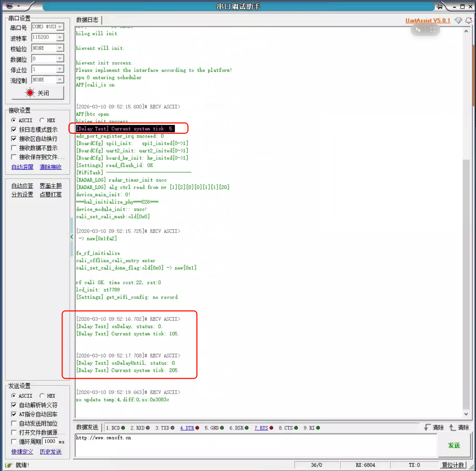Toggle AT指令自动回车 checkbox
476x471 pixels.
[x=14, y=414]
